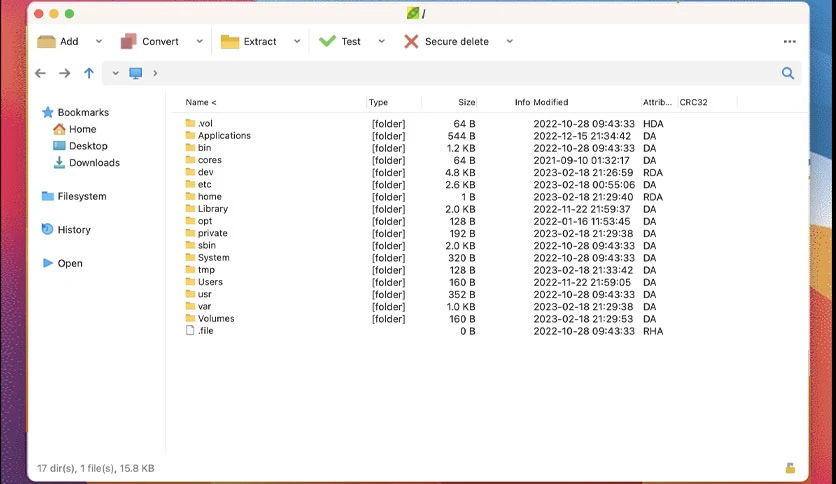Expand the Secure delete dropdown arrow
The image size is (836, 484).
[x=510, y=41]
